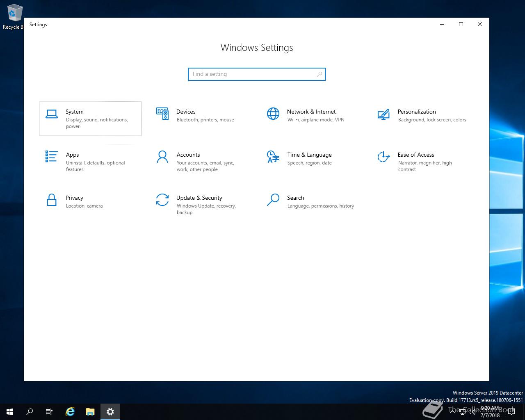Click 'Wi-Fi, airplane mode, VPN' description
Screen dimensions: 525x420
point(316,120)
